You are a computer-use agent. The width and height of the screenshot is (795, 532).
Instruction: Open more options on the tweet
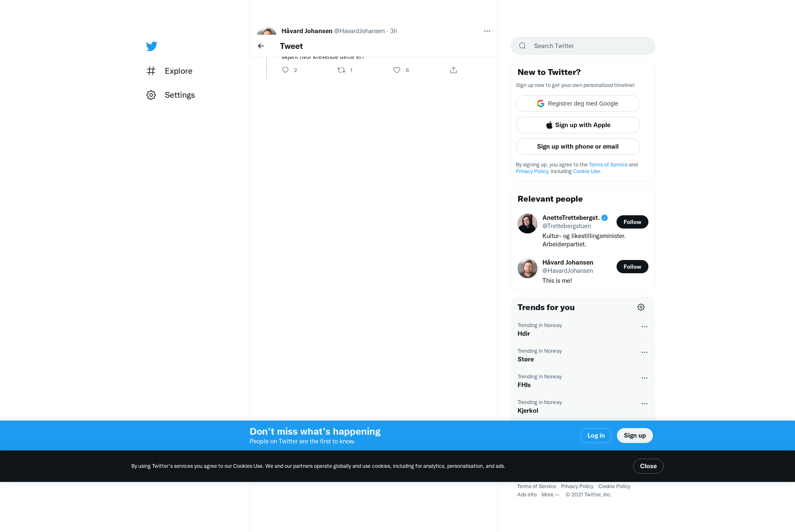[487, 31]
